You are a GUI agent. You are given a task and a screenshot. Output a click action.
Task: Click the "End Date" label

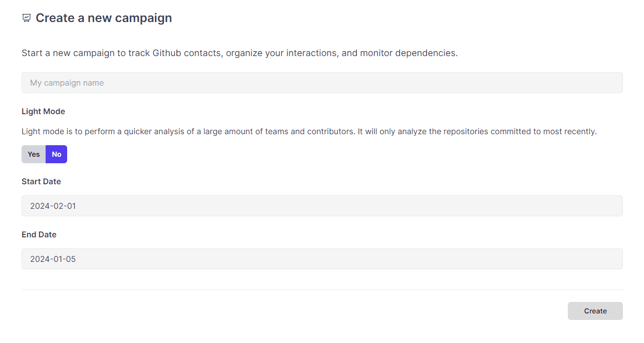click(39, 234)
